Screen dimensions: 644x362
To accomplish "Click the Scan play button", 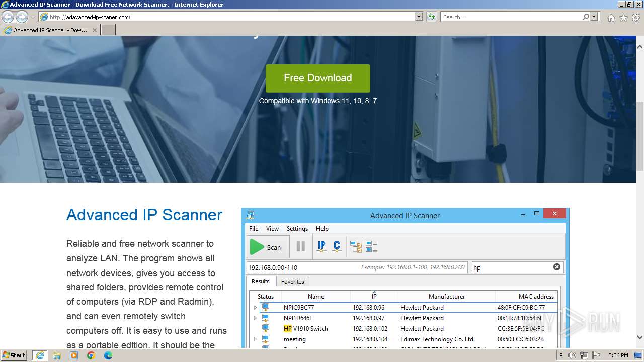I will [268, 247].
